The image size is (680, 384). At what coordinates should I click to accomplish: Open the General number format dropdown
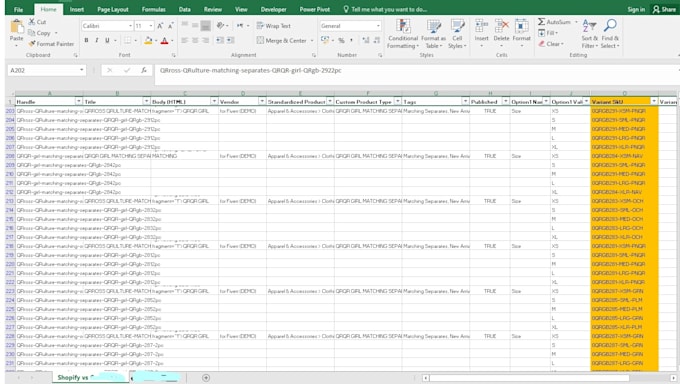click(x=378, y=26)
